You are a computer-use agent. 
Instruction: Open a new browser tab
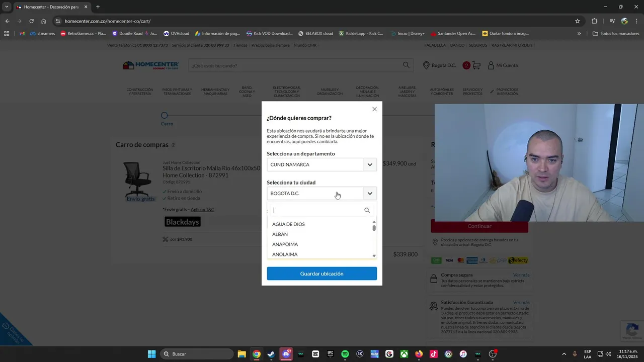[x=98, y=7]
